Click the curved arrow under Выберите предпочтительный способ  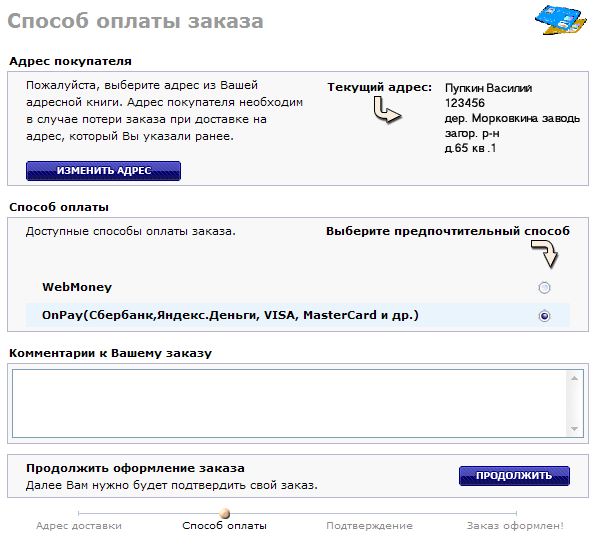(x=545, y=253)
